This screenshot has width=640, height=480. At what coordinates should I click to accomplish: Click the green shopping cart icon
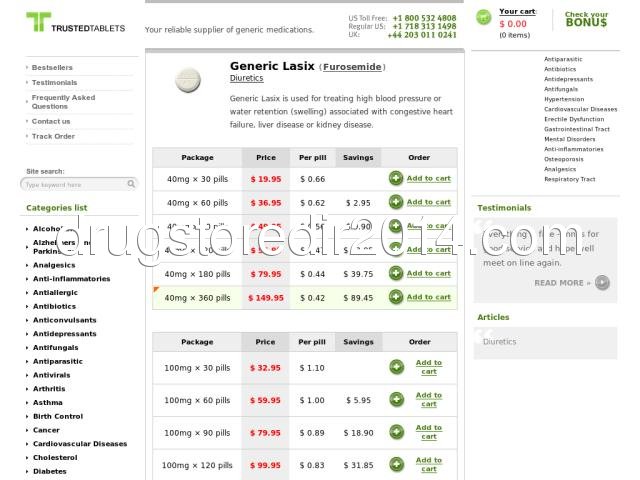pyautogui.click(x=483, y=18)
